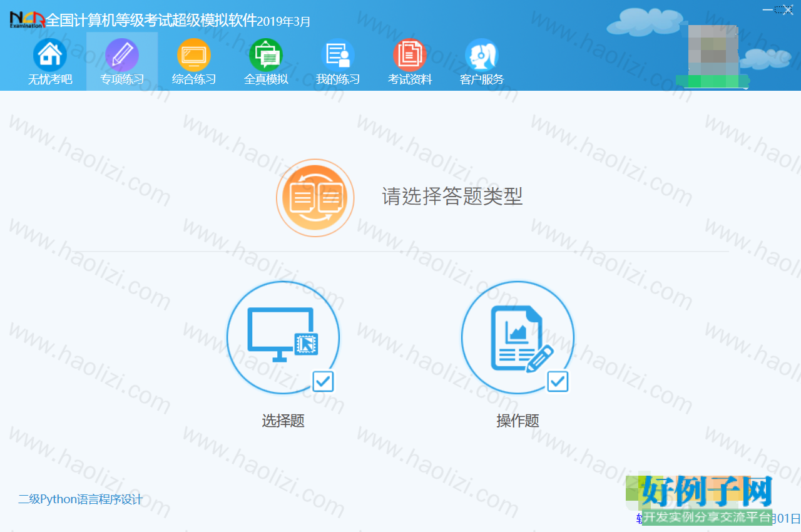Choose the 选择题 monitor circle icon
This screenshot has width=801, height=532.
[283, 337]
